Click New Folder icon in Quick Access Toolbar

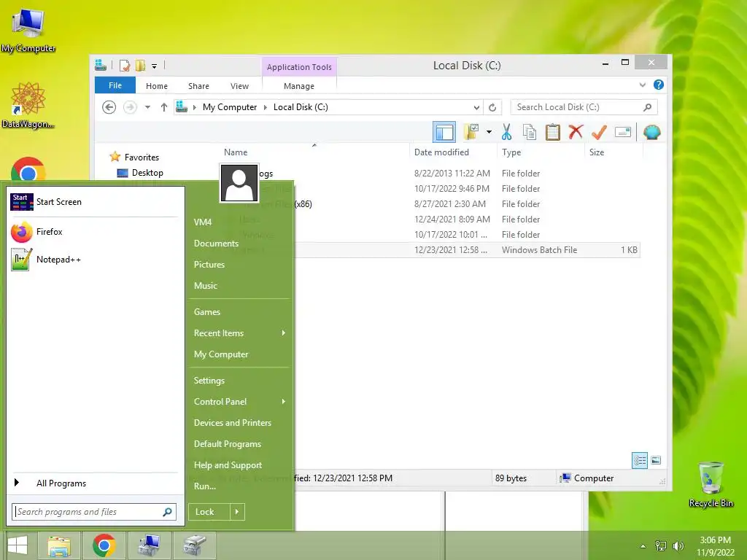point(140,66)
